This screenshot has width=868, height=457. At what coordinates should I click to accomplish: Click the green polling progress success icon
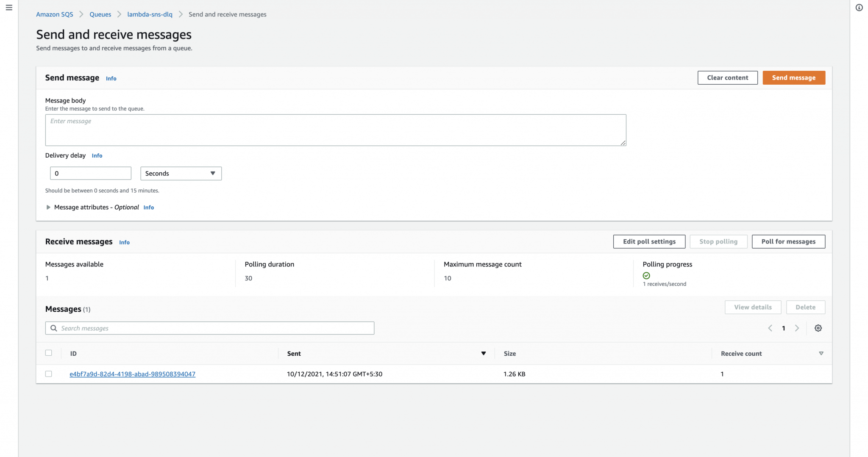(646, 275)
